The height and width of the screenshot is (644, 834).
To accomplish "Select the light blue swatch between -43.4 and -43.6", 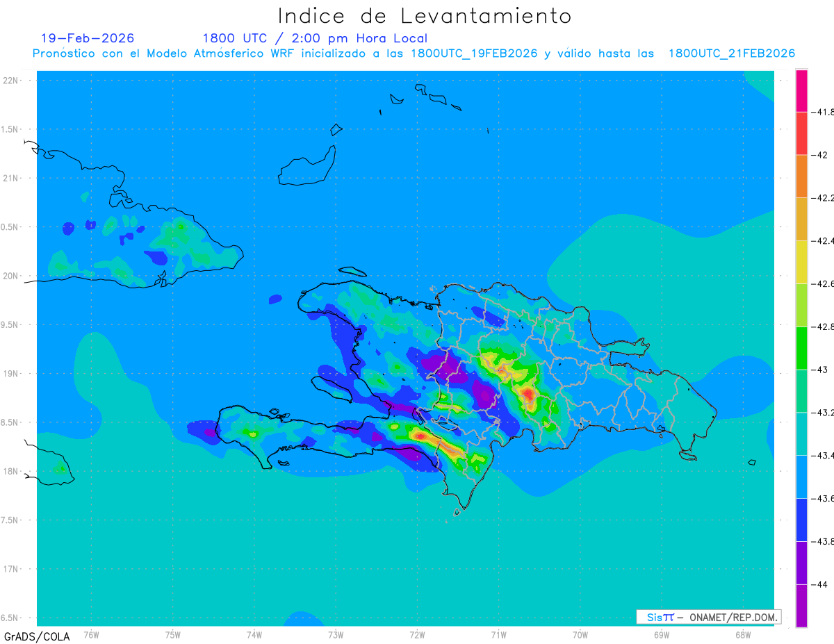I will point(801,477).
